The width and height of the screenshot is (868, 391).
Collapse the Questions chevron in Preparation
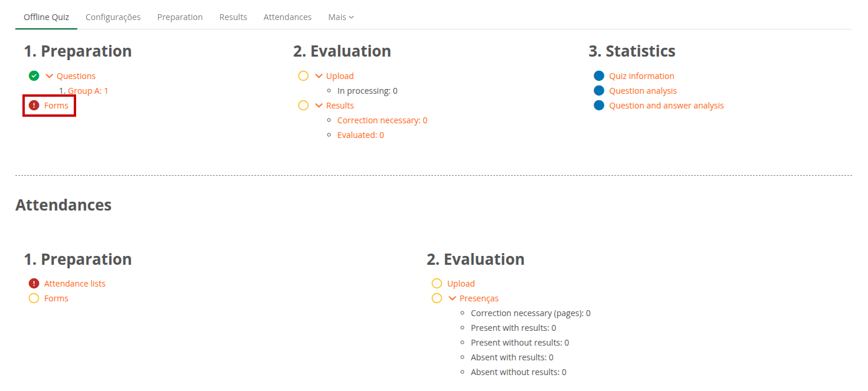point(50,76)
